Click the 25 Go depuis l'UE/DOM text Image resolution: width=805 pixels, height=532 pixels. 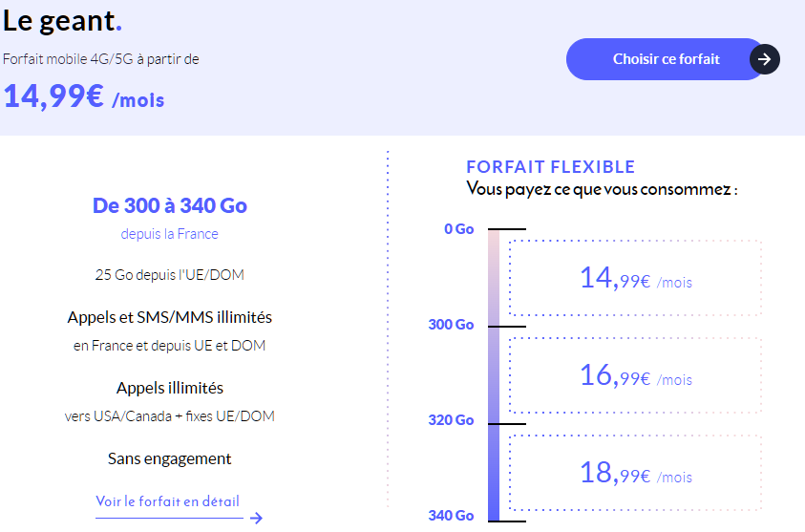[170, 275]
